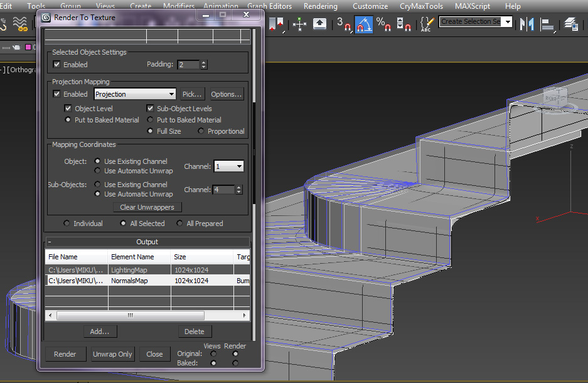Select Sub-Objects Use Automatic Unwrap radio
Viewport: 588px width, 383px height.
(97, 194)
